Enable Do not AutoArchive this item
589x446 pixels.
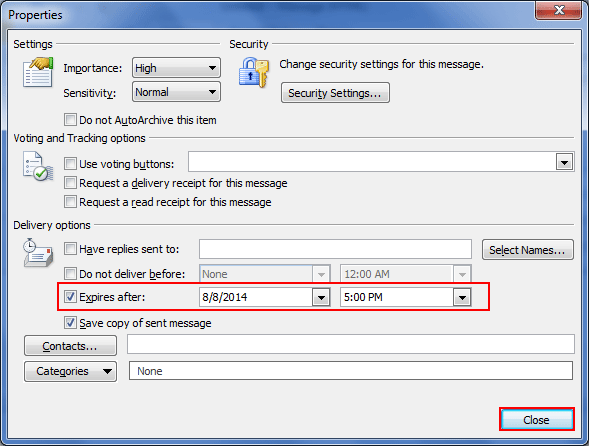click(x=70, y=120)
